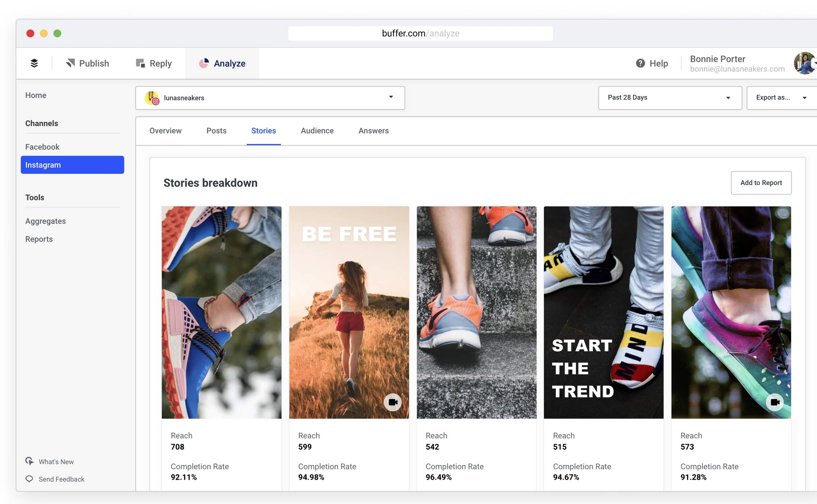The width and height of the screenshot is (817, 504).
Task: Click the video camera badge on BE FREE story
Action: point(393,402)
